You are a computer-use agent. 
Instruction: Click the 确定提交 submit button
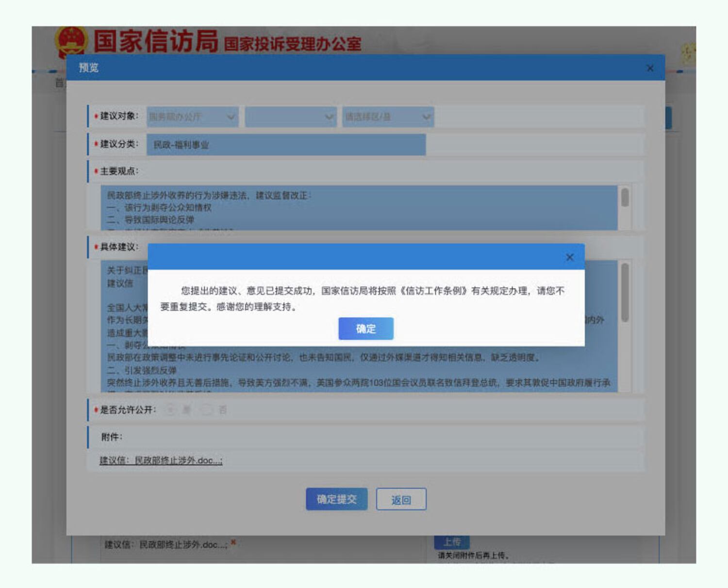click(336, 499)
